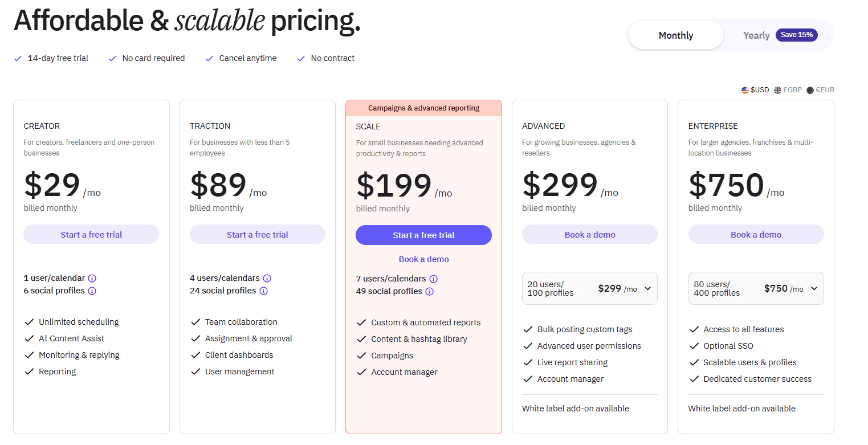Select the Monthly billing option
Image resolution: width=868 pixels, height=445 pixels.
[x=675, y=35]
